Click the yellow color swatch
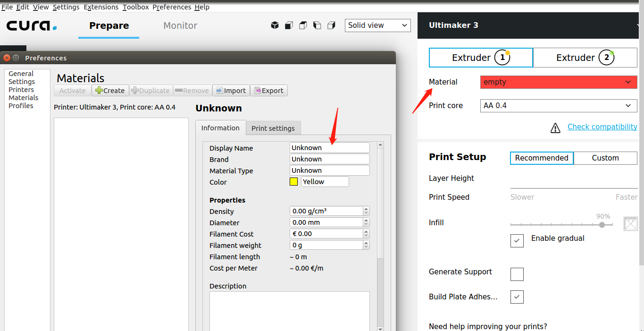The image size is (644, 331). [293, 182]
